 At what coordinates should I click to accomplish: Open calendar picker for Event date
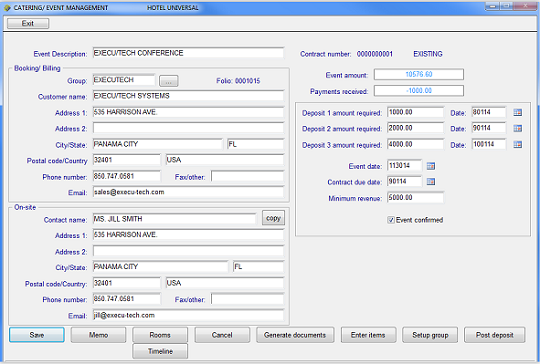pyautogui.click(x=431, y=166)
